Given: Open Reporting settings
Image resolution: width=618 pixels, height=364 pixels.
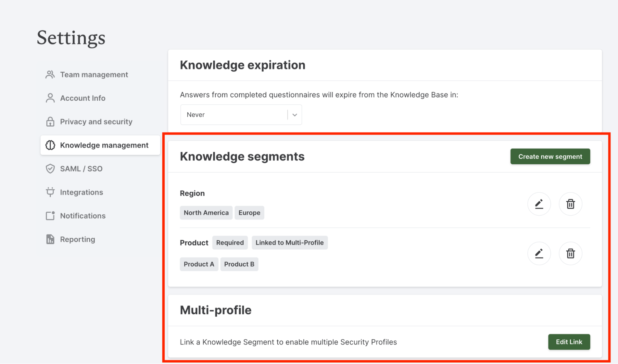Looking at the screenshot, I should [x=77, y=239].
